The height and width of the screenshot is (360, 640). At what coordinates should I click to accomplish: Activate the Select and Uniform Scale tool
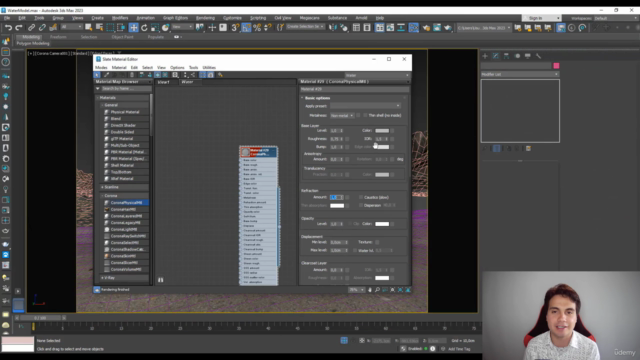155,28
